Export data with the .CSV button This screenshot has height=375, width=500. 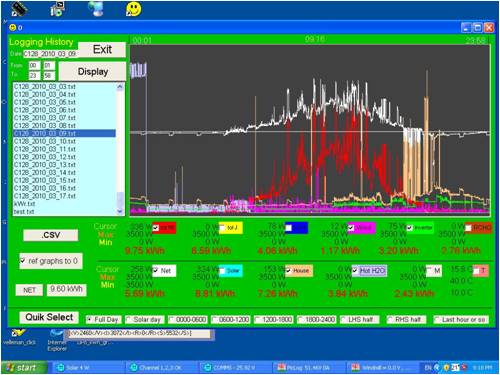click(x=51, y=235)
